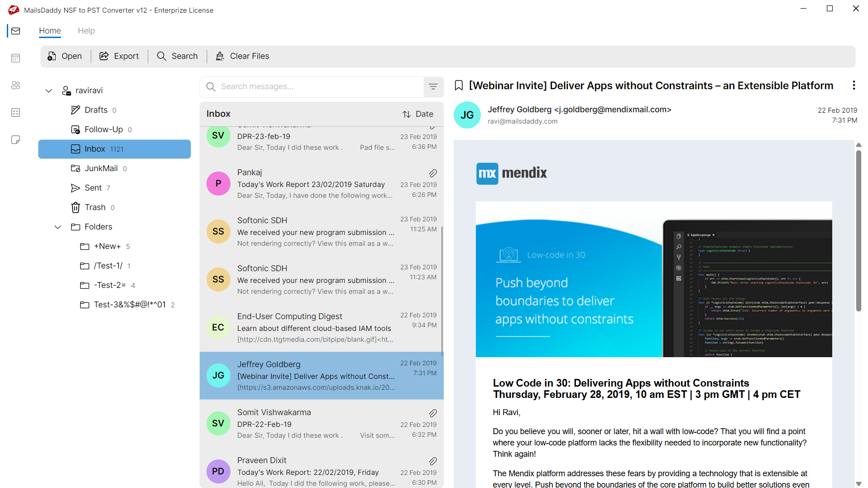The height and width of the screenshot is (488, 868).
Task: Click the Search messages input field
Action: [x=312, y=86]
